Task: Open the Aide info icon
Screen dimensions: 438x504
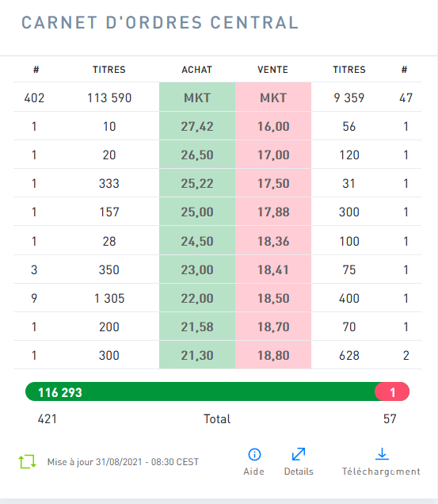Action: point(254,455)
